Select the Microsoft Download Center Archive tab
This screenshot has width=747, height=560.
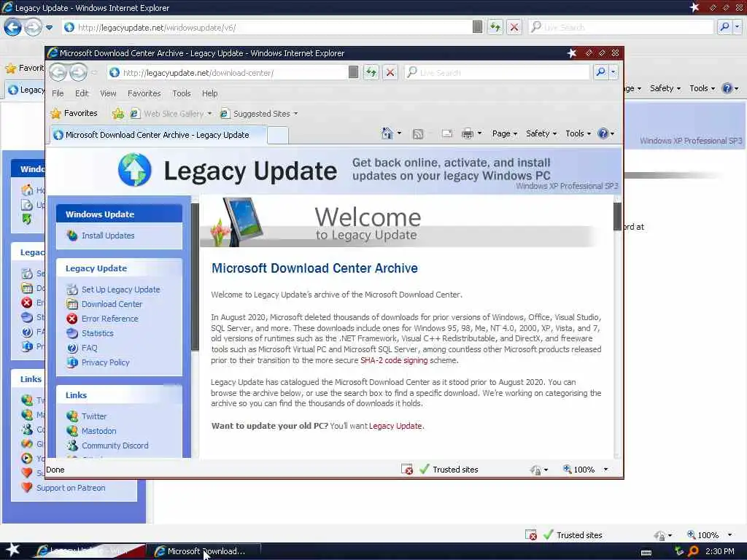[158, 135]
